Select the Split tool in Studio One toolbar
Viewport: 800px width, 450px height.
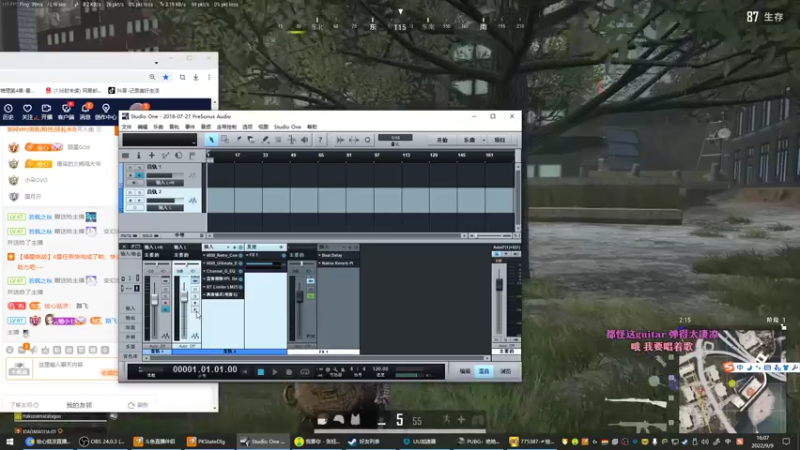[x=238, y=140]
